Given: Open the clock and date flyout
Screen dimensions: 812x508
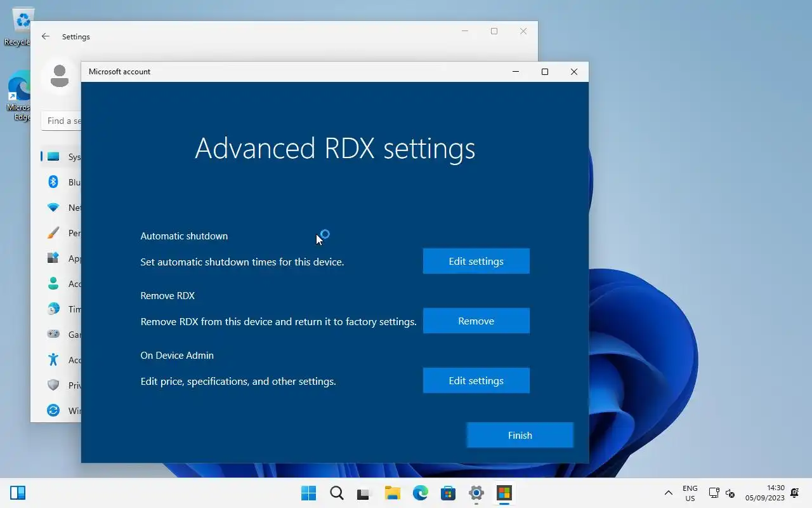Looking at the screenshot, I should (x=765, y=493).
